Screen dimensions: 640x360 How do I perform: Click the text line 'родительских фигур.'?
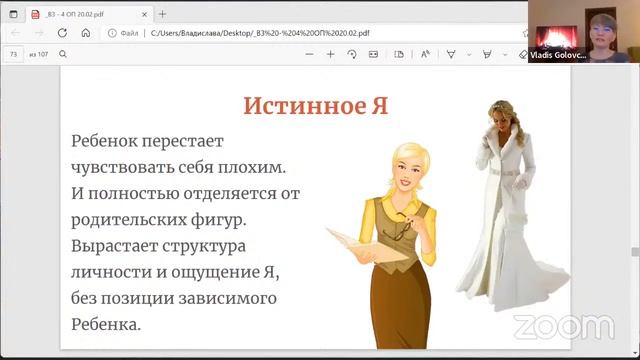click(159, 220)
